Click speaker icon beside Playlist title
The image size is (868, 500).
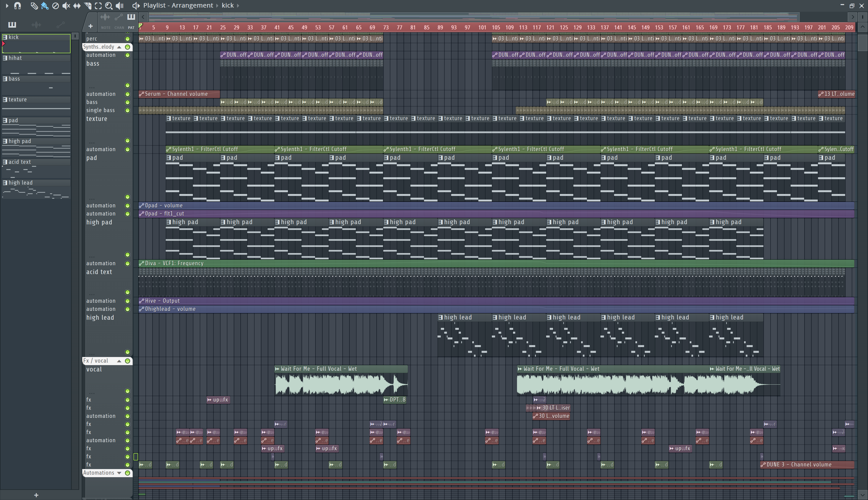136,6
